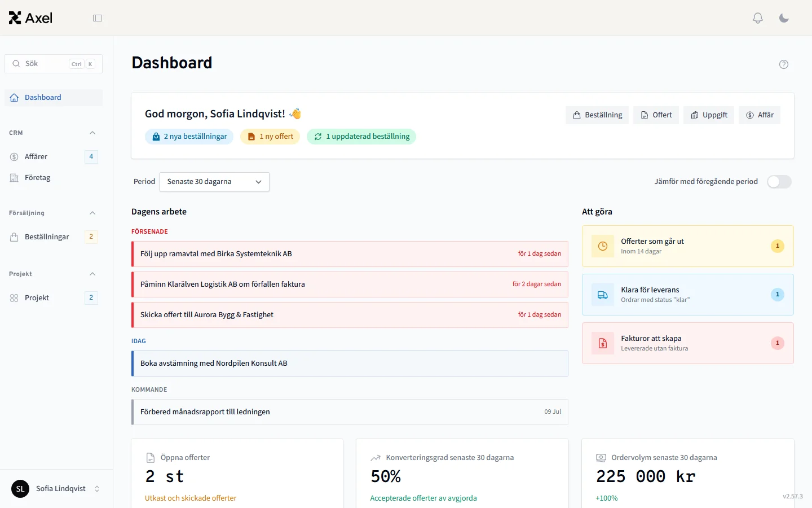
Task: Open the notifications bell
Action: tap(758, 18)
